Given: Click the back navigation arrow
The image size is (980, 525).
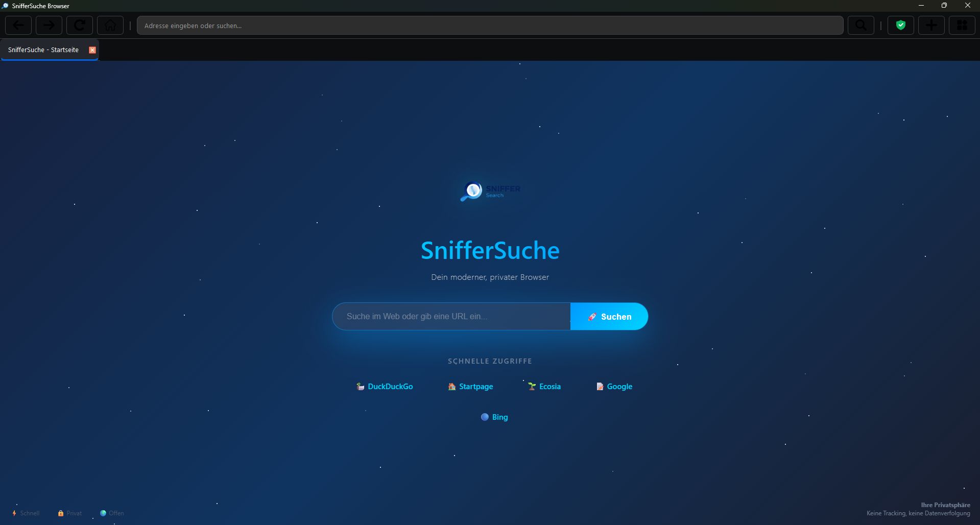Looking at the screenshot, I should point(18,25).
